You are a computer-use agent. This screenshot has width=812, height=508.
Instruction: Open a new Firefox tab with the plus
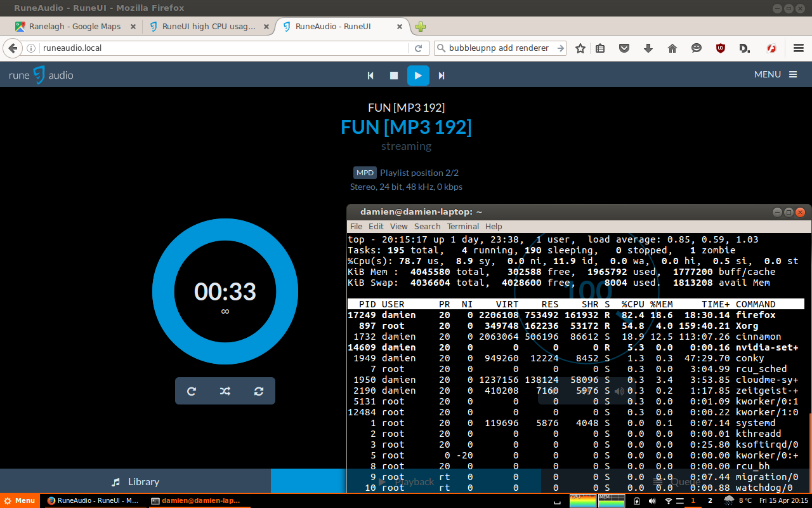pos(420,27)
